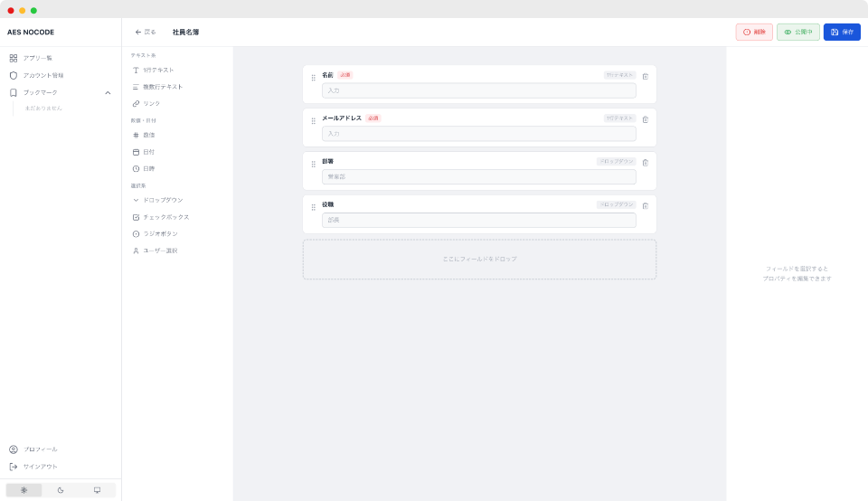Pick the ユーザー選択 field type
The height and width of the screenshot is (501, 868).
(160, 250)
